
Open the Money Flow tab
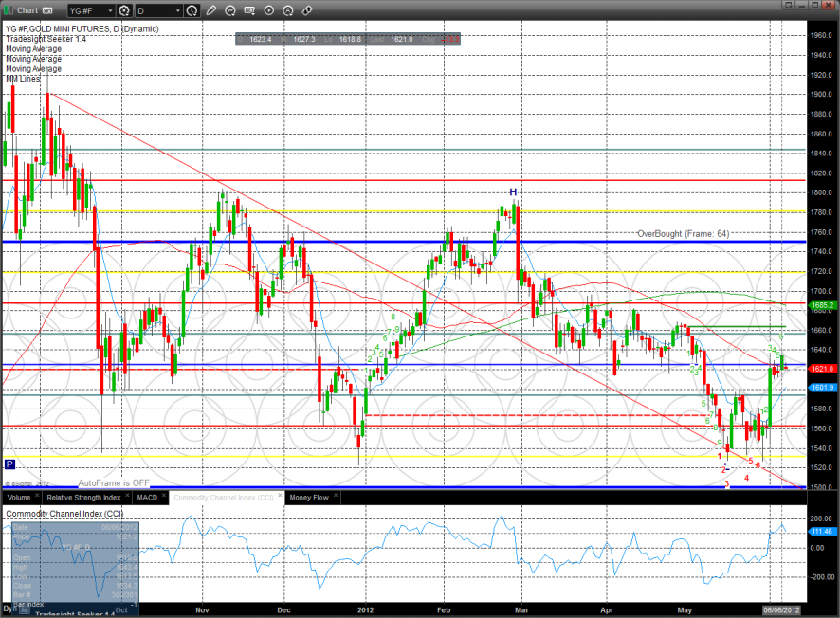coord(307,497)
